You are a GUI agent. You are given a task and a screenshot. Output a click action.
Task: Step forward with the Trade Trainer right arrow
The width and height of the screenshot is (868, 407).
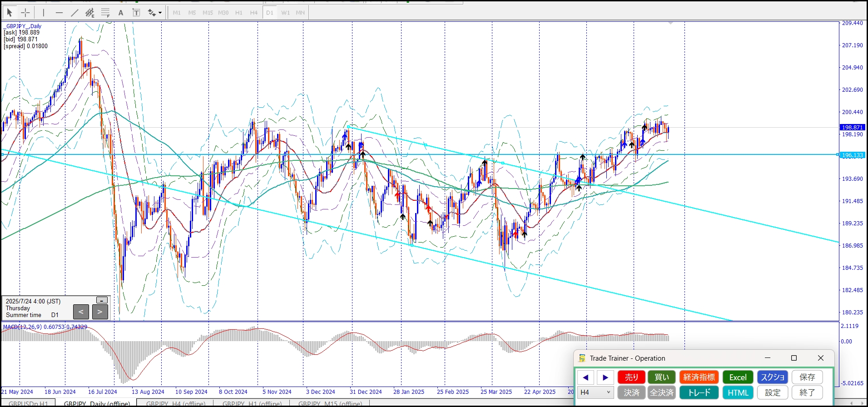pyautogui.click(x=605, y=377)
